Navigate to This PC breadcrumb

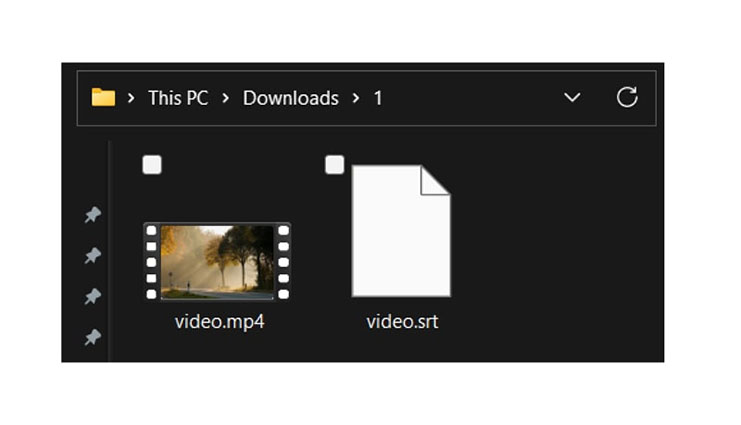[178, 98]
